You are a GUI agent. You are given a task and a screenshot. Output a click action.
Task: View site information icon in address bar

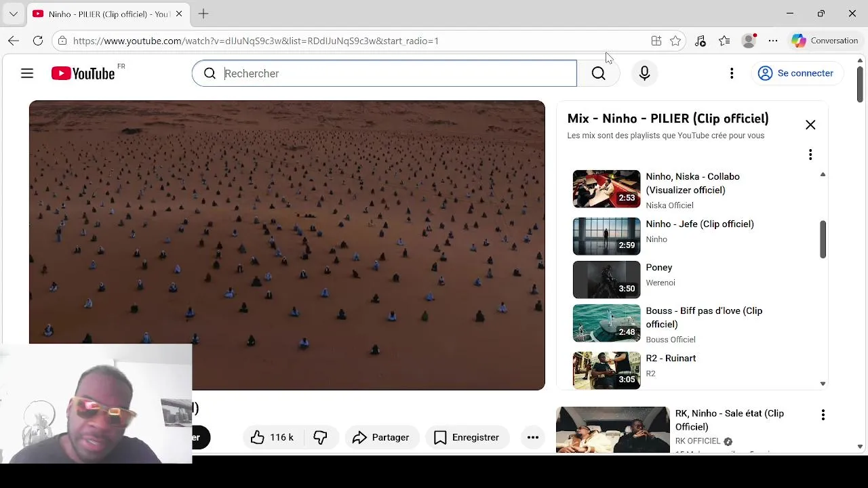(62, 41)
